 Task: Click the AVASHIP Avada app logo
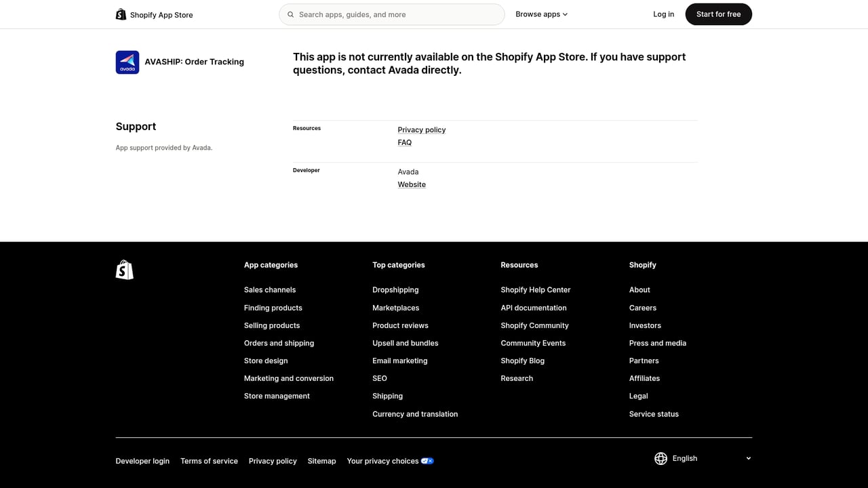point(127,62)
